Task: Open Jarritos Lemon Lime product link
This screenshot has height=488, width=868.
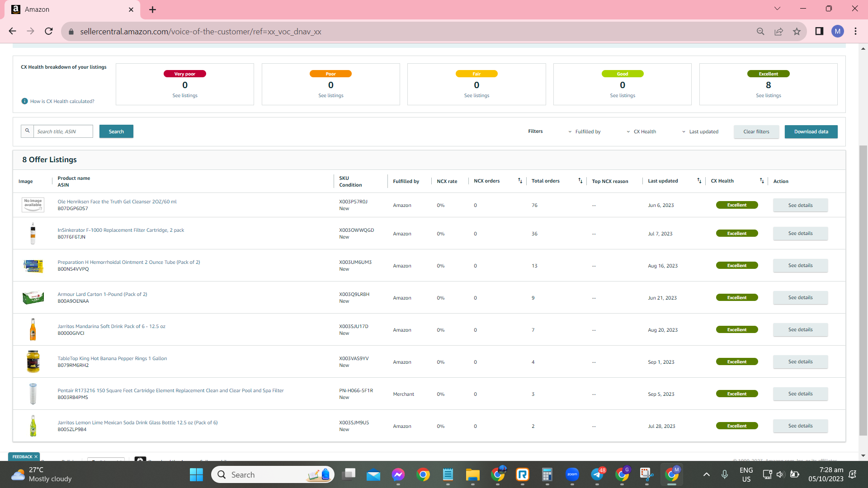Action: (x=137, y=422)
